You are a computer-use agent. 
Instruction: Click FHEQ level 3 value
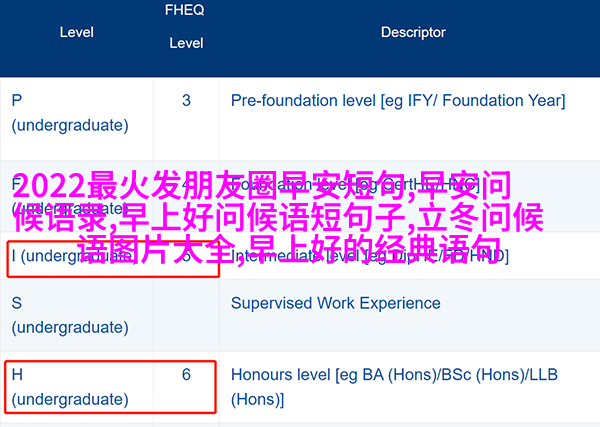tap(186, 101)
